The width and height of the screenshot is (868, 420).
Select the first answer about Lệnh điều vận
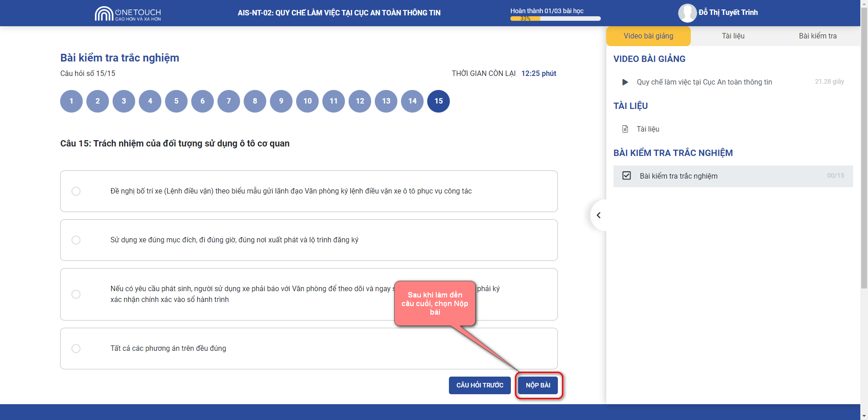click(76, 191)
